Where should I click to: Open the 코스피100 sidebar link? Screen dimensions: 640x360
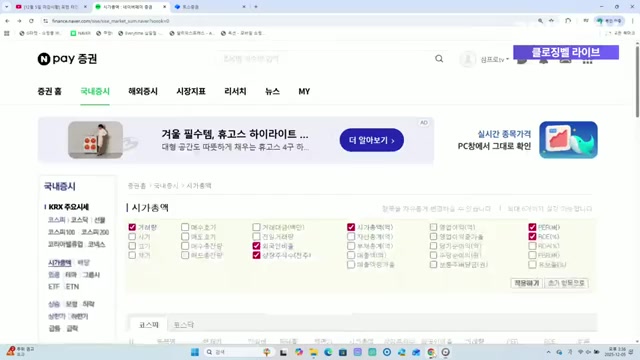[61, 232]
